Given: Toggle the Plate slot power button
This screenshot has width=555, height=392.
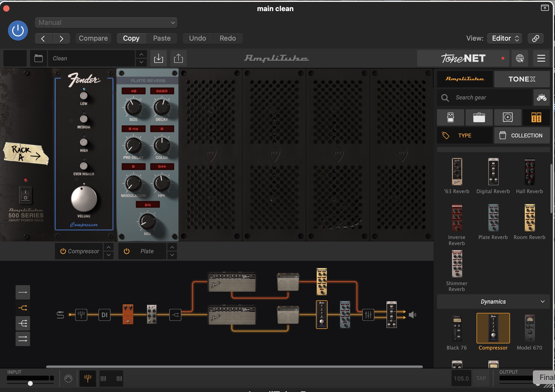Looking at the screenshot, I should pos(127,251).
